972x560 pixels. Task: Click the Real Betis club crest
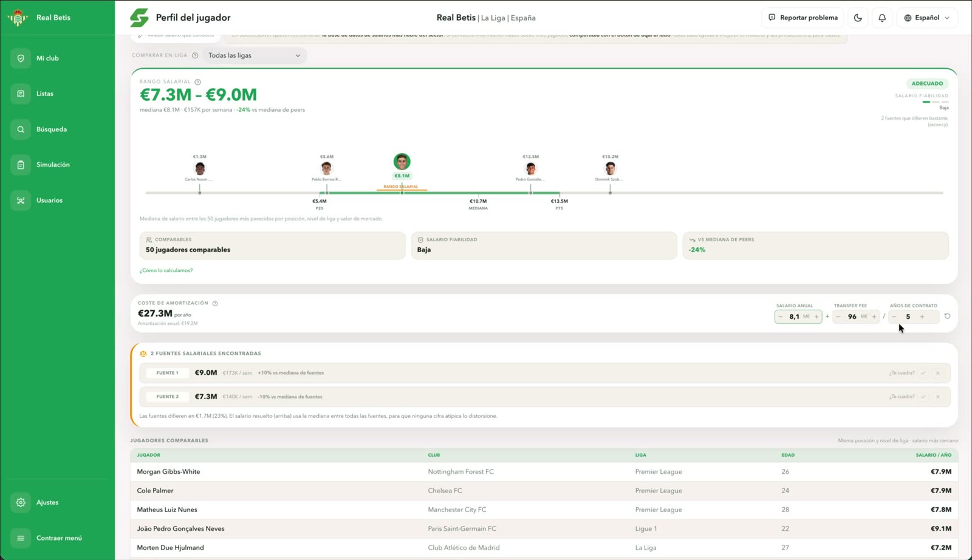pos(18,18)
